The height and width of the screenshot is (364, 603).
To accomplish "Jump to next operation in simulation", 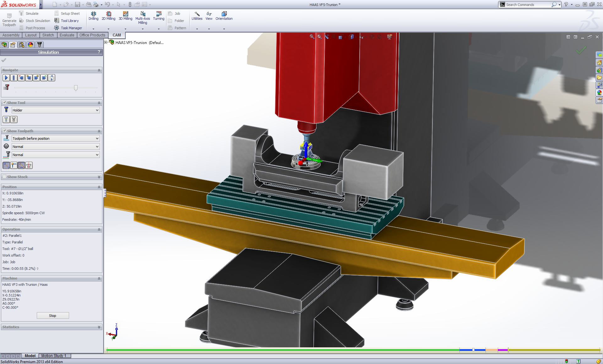I will [44, 78].
